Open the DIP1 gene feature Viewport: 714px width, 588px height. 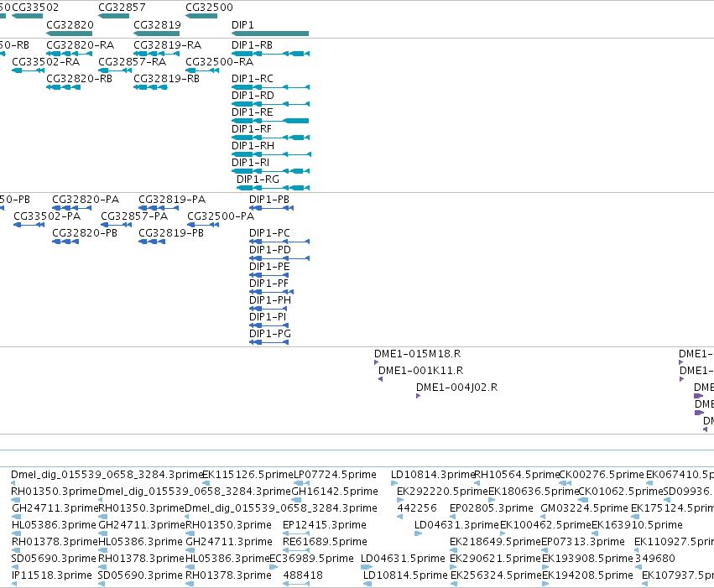pyautogui.click(x=270, y=34)
